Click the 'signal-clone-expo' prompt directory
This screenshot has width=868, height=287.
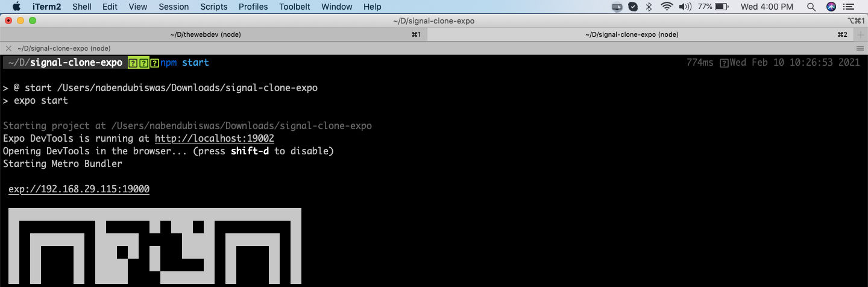(x=76, y=63)
